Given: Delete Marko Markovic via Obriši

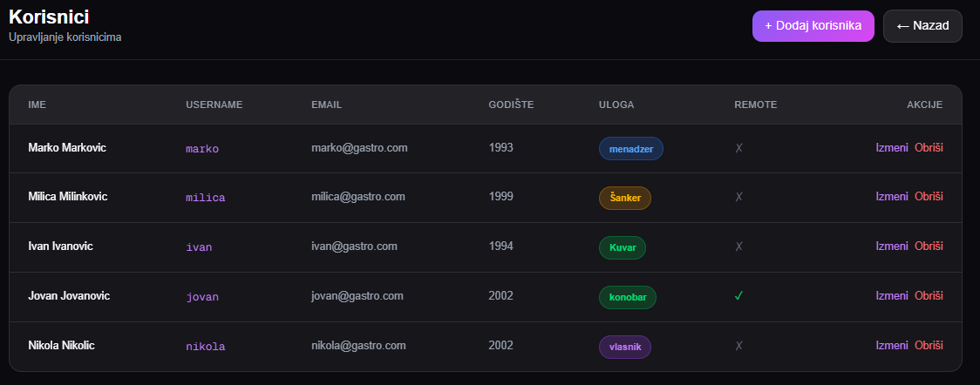Looking at the screenshot, I should pyautogui.click(x=929, y=148).
